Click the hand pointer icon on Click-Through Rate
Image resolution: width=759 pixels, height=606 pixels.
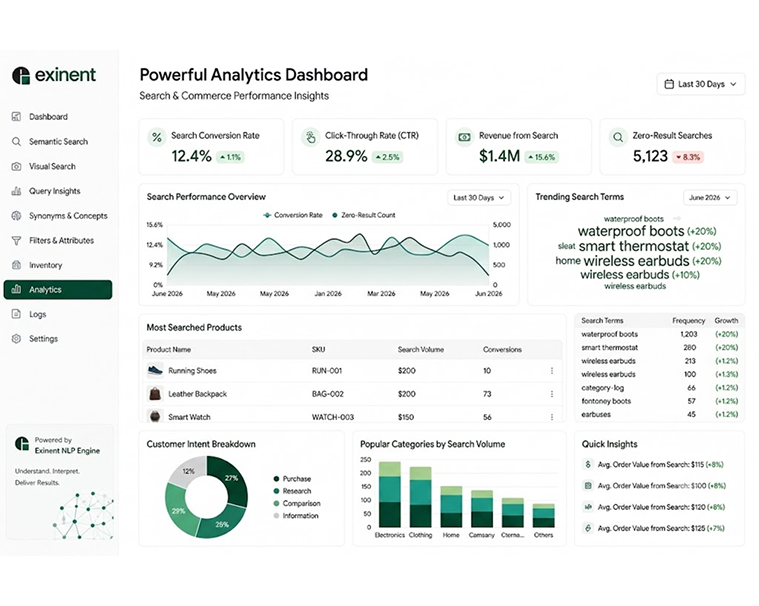click(310, 137)
